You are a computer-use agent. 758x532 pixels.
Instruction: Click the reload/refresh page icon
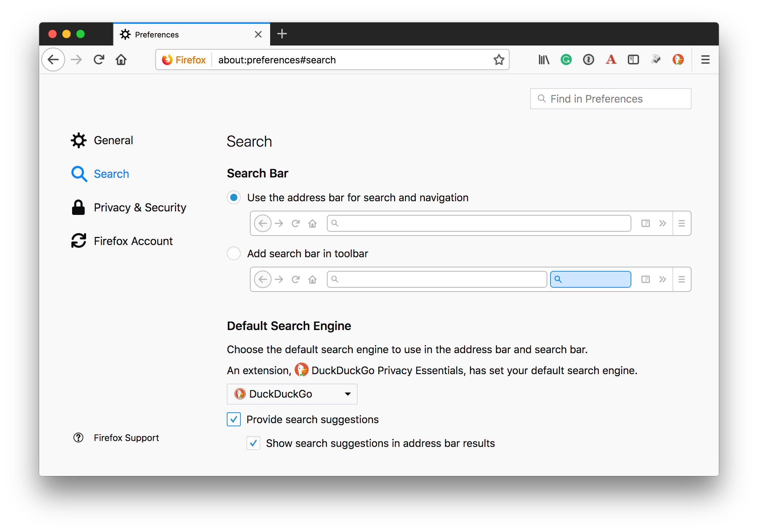click(99, 59)
